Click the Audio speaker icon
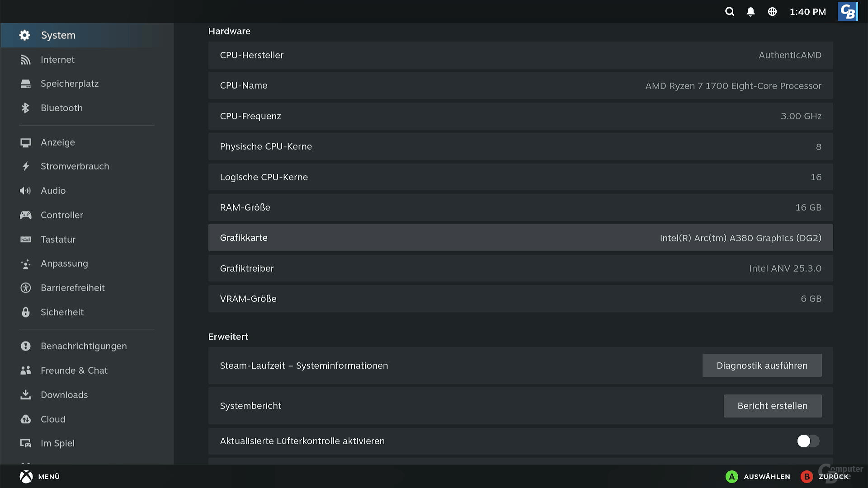The width and height of the screenshot is (868, 488). click(25, 191)
